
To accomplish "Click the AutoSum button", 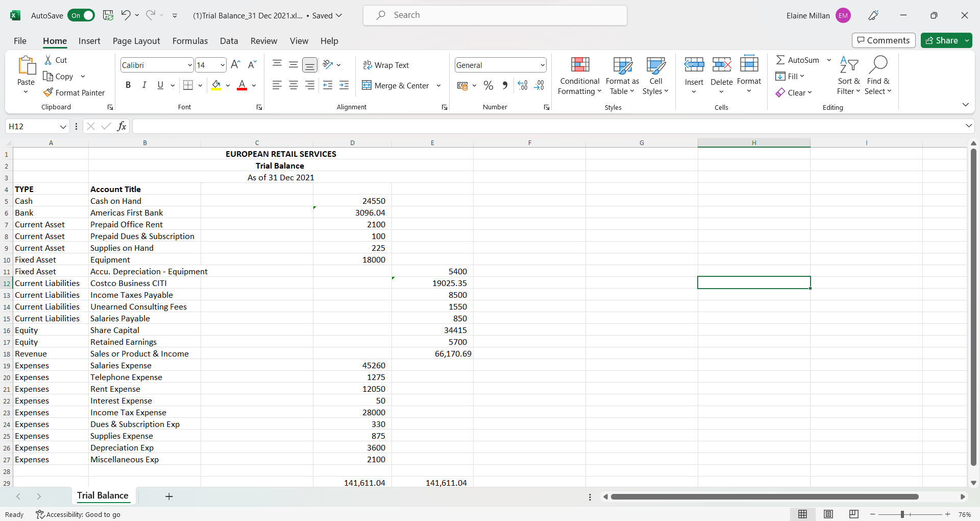I will click(x=797, y=60).
